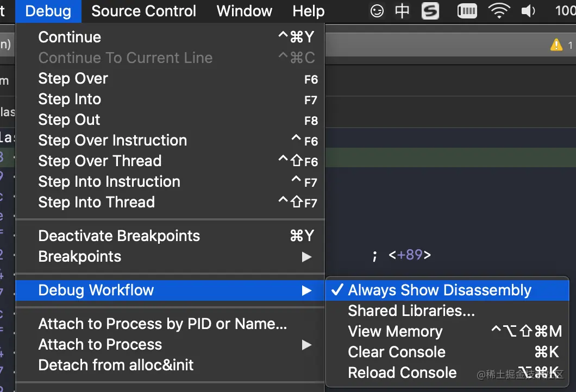The image size is (576, 392).
Task: Select View Memory menu entry
Action: coord(395,331)
